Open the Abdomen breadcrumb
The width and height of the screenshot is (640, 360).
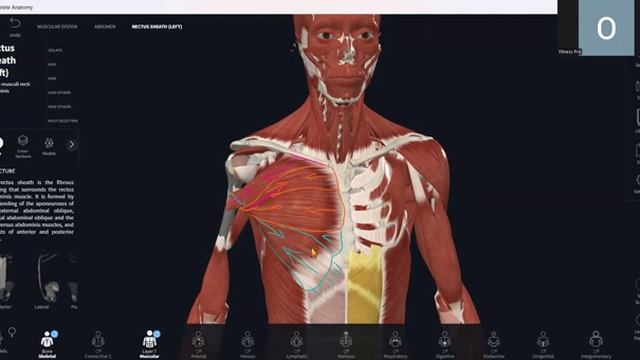105,27
